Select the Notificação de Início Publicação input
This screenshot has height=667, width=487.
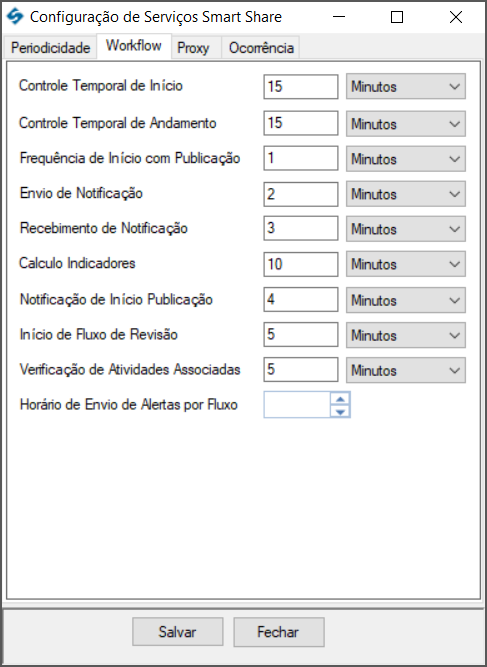(x=301, y=299)
